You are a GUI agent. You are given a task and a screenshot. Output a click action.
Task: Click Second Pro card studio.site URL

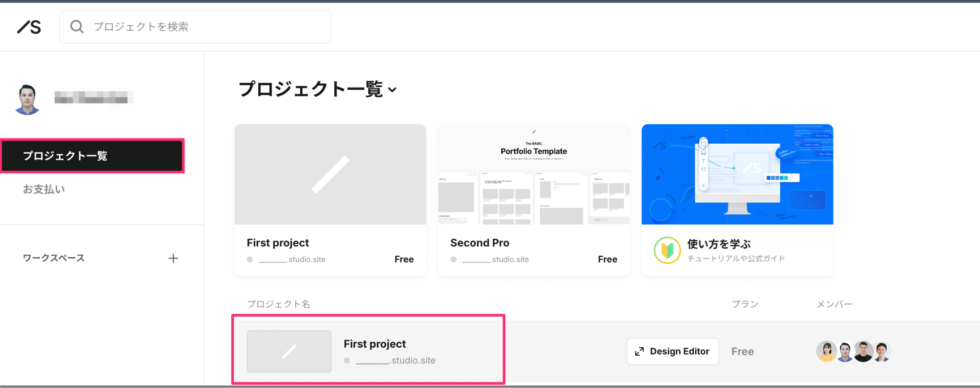pyautogui.click(x=495, y=259)
